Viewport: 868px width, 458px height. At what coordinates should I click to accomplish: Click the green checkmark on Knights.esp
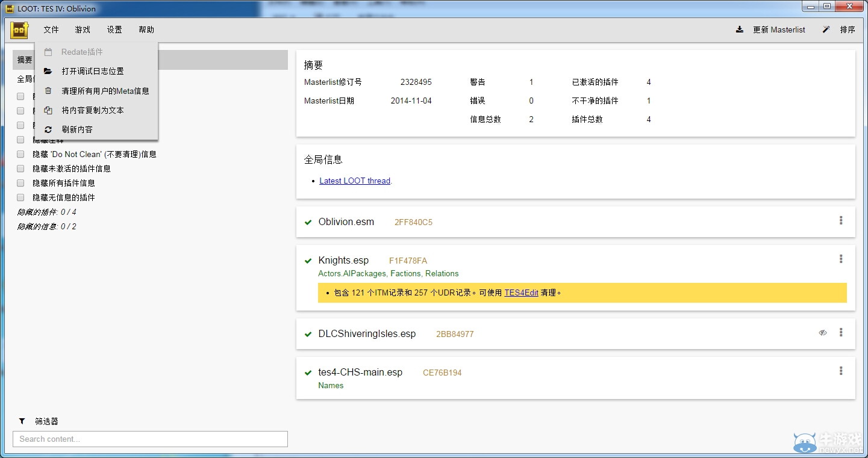[x=308, y=261]
